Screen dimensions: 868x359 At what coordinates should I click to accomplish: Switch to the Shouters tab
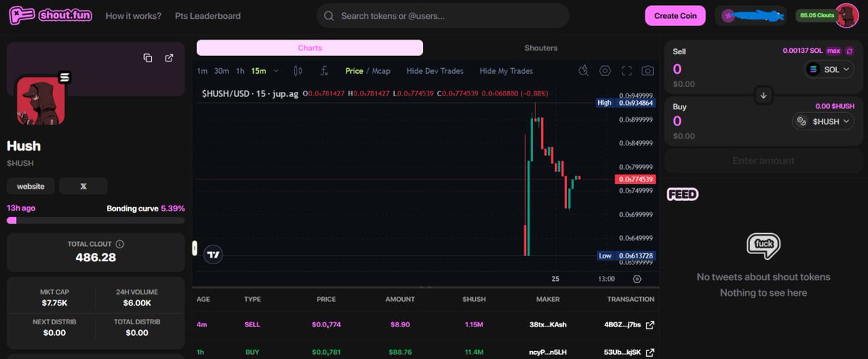pos(541,48)
